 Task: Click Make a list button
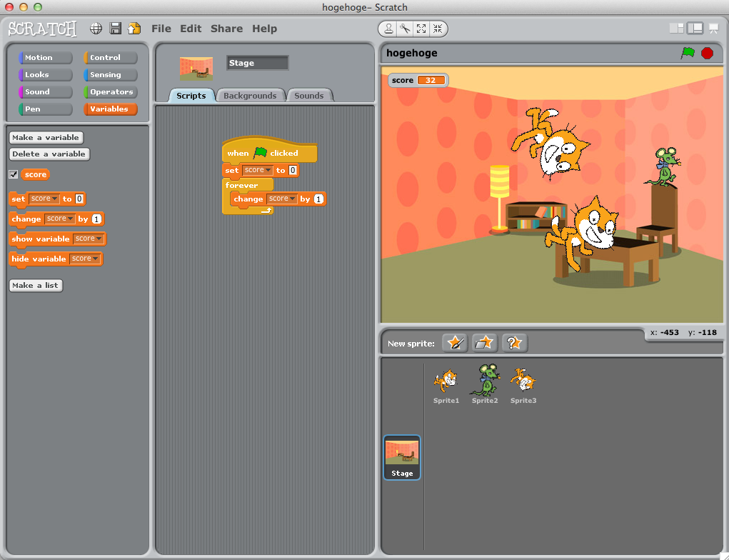(35, 285)
